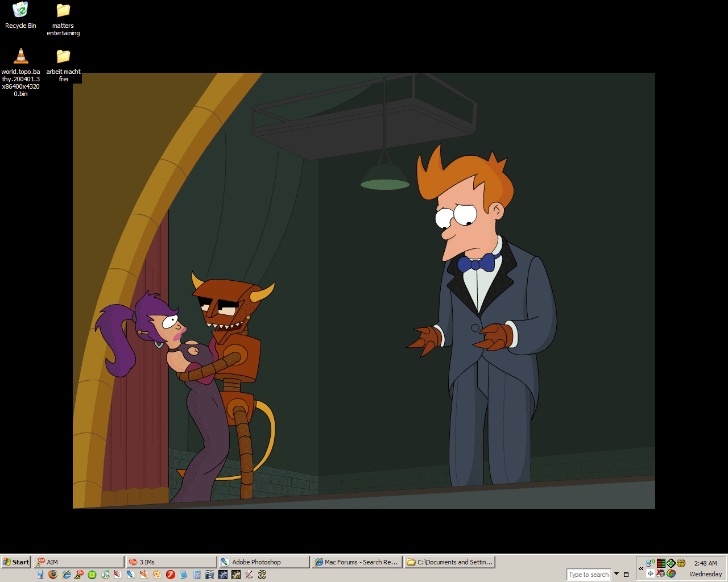Open the Recycle Bin desktop icon
Image resolution: width=728 pixels, height=582 pixels.
20,15
